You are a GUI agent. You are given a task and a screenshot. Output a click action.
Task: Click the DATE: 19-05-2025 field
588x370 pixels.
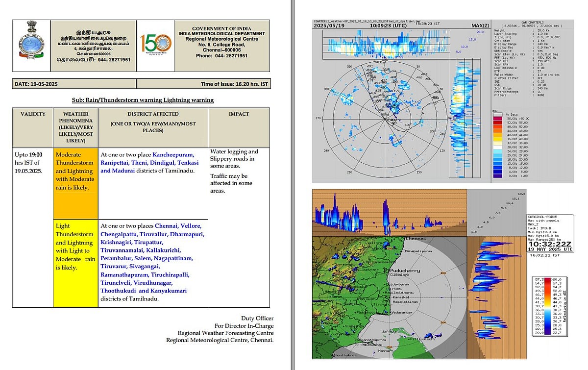(37, 84)
